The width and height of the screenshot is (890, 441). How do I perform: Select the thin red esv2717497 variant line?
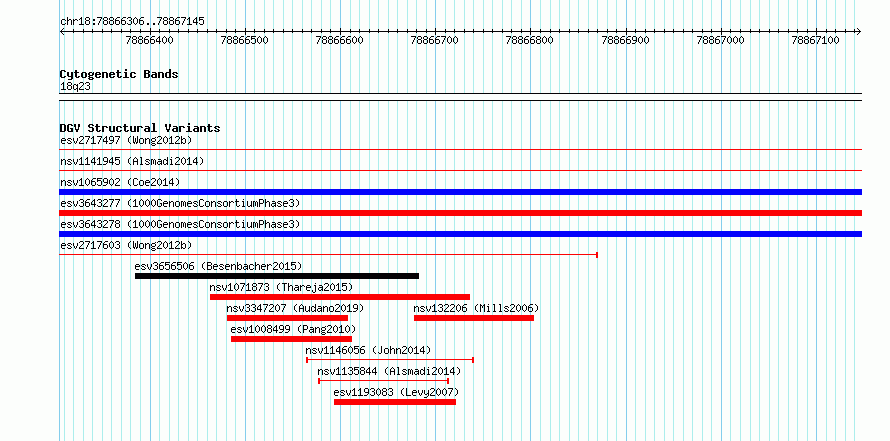(461, 150)
